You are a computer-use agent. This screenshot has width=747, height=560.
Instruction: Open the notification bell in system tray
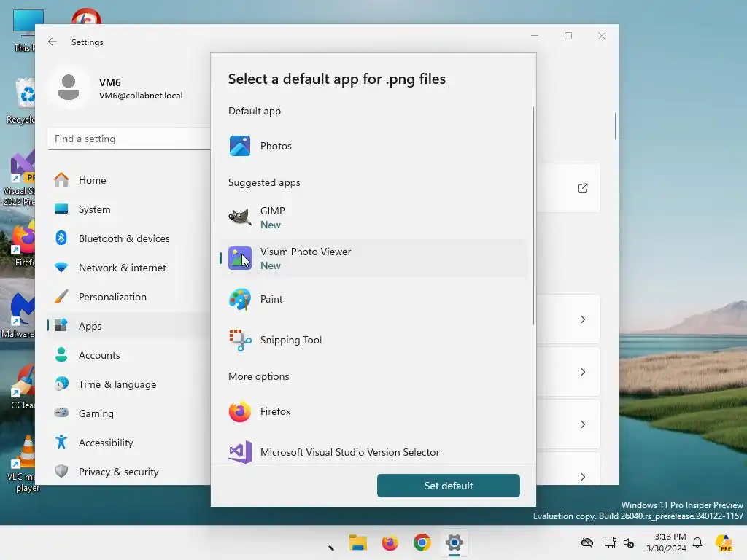[x=697, y=542]
